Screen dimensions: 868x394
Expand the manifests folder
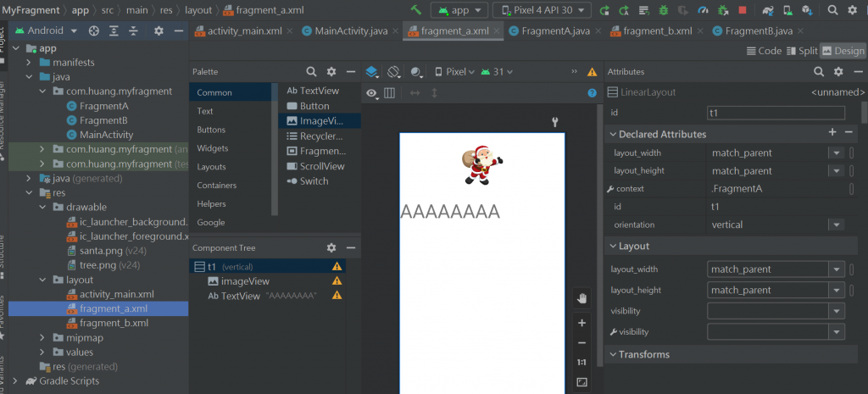29,63
